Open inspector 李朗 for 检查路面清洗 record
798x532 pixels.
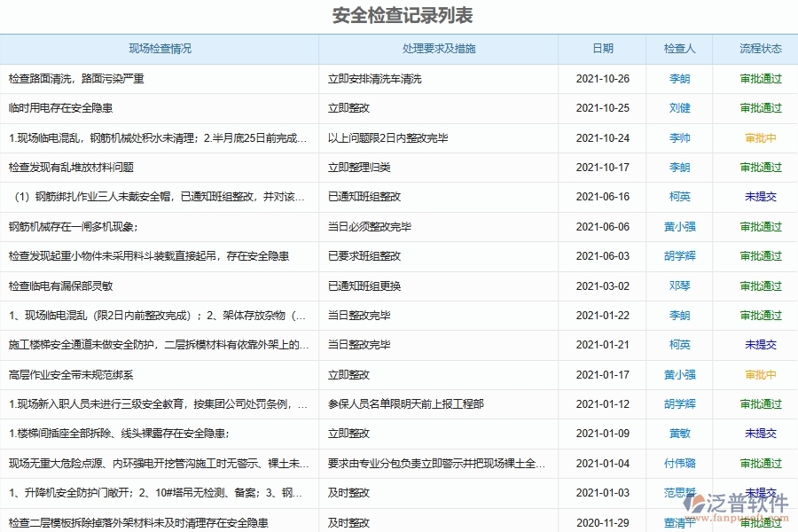(678, 78)
